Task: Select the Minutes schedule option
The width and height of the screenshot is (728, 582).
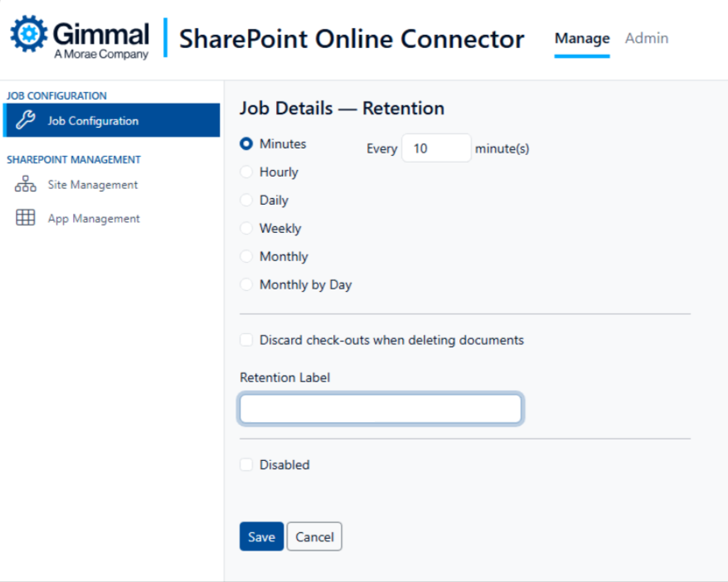Action: [246, 143]
